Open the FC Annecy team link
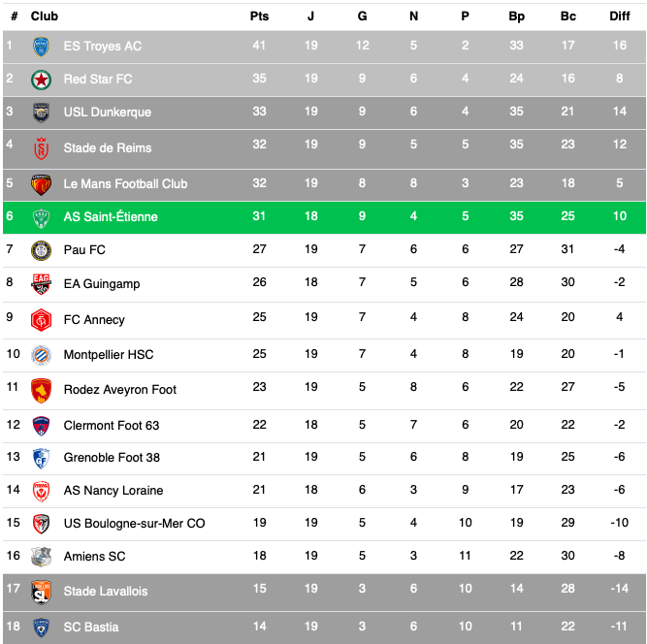The height and width of the screenshot is (644, 647). (x=94, y=320)
